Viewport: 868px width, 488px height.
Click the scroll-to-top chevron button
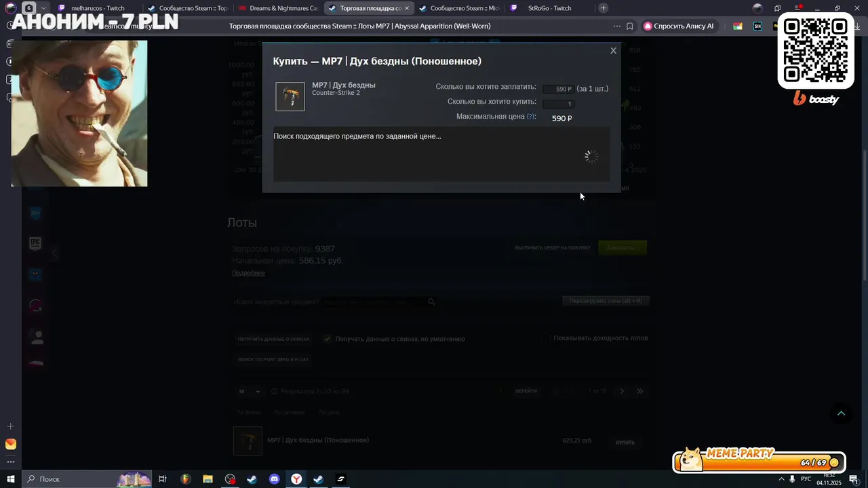(842, 413)
